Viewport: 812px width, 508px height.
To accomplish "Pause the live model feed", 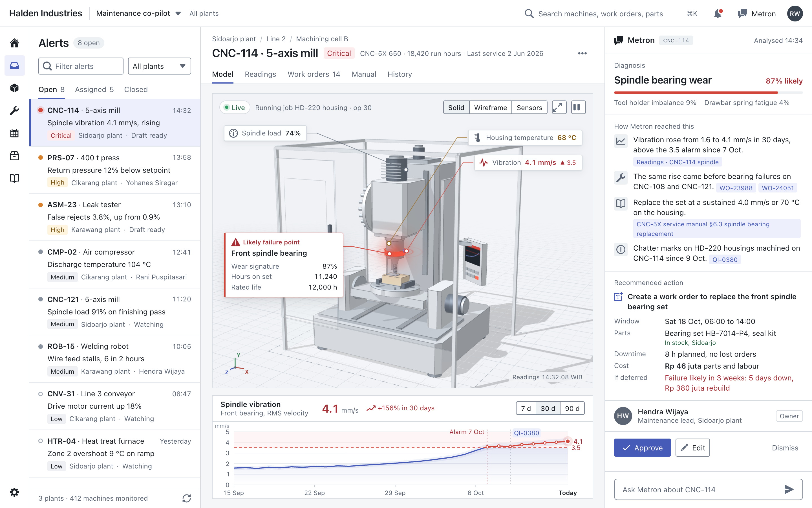I will 578,108.
